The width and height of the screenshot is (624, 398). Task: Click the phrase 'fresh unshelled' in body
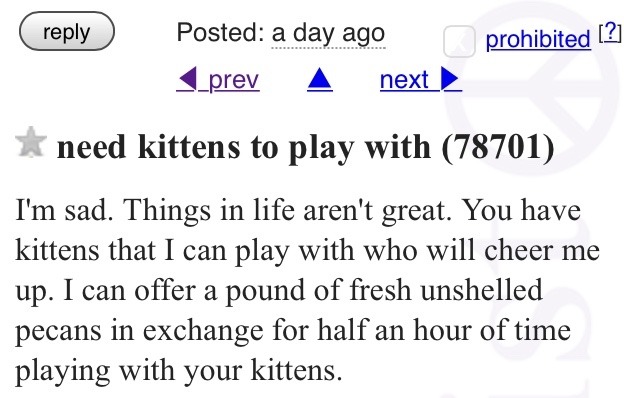click(446, 289)
